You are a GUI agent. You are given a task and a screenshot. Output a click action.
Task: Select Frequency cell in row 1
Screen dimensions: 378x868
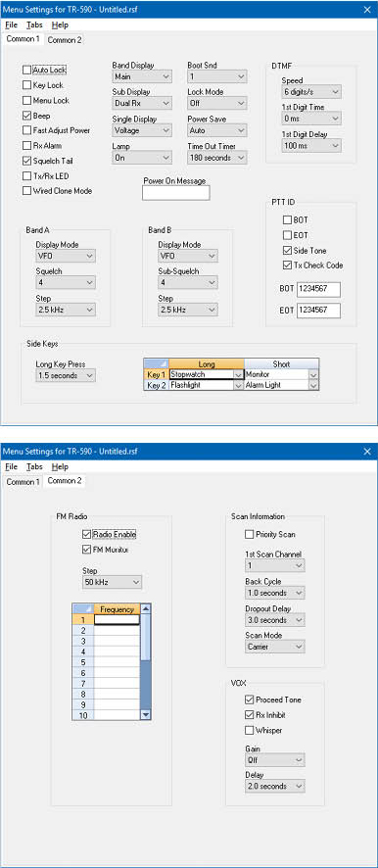tap(117, 620)
